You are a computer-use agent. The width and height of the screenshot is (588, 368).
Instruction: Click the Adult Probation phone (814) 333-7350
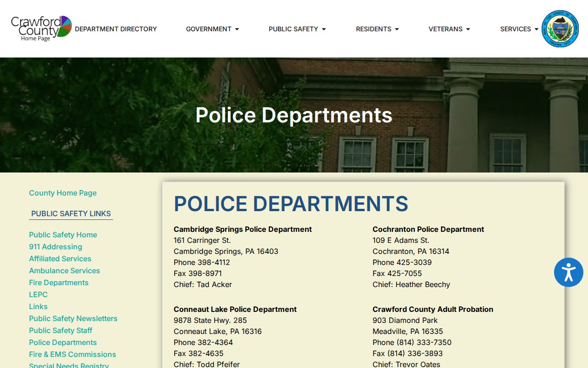click(x=424, y=342)
